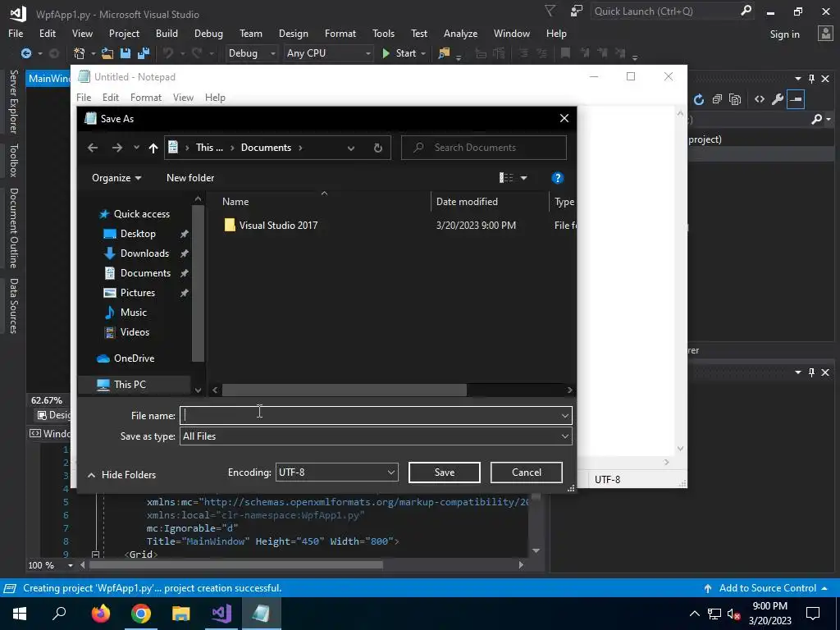Open the Encoding UTF-8 dropdown
The image size is (840, 630).
[336, 472]
